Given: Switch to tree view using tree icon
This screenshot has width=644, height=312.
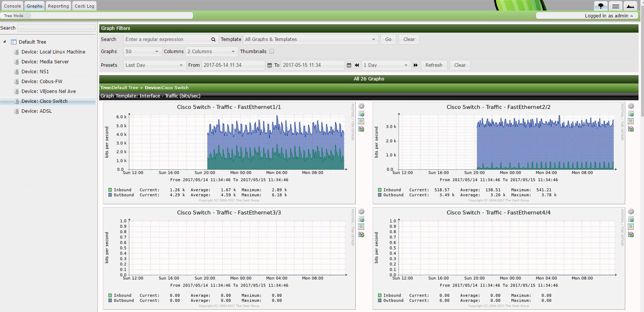Looking at the screenshot, I should 601,6.
